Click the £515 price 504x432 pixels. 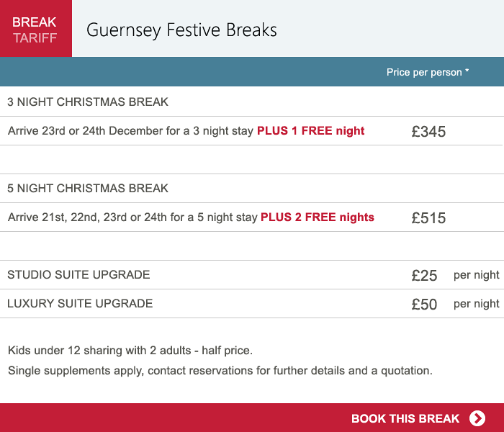pyautogui.click(x=428, y=218)
